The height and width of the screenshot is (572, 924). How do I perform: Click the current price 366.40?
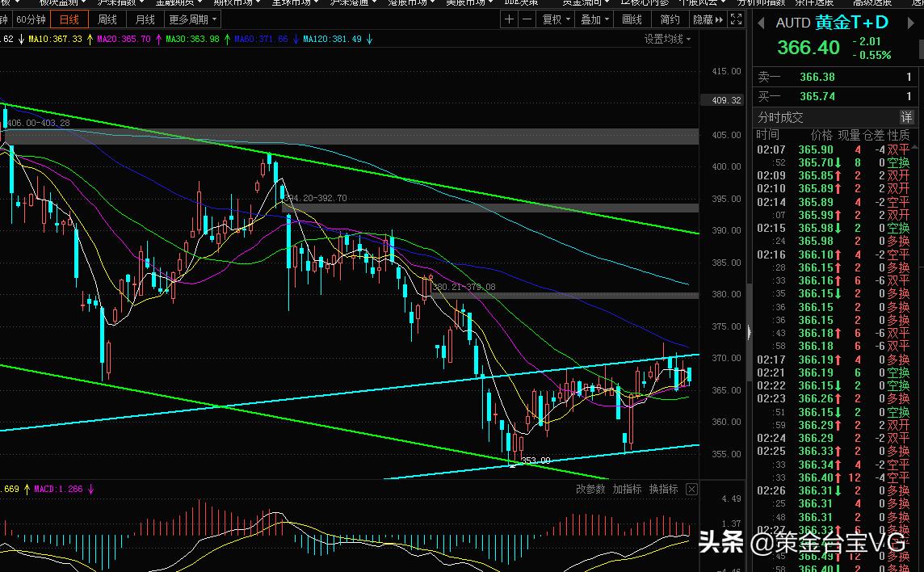click(x=808, y=47)
